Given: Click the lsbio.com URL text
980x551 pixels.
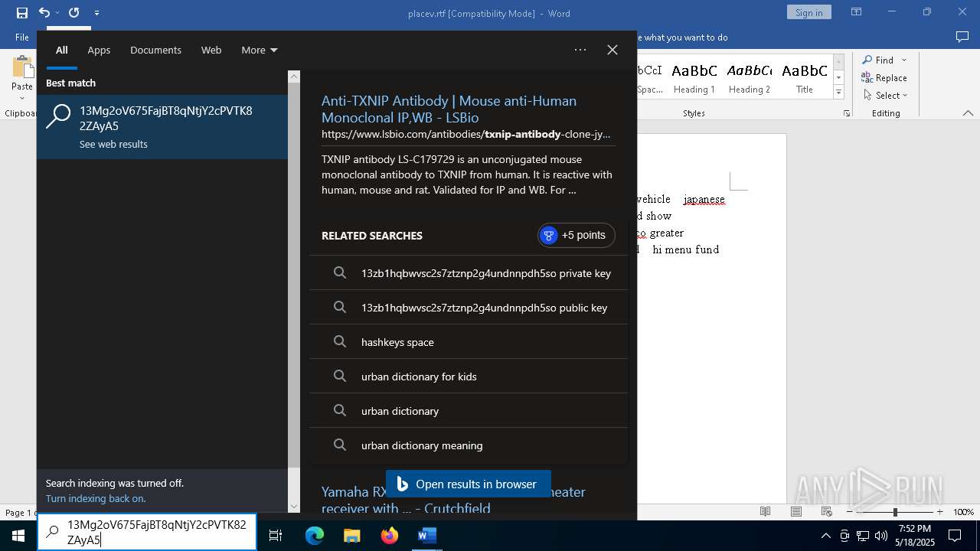Looking at the screenshot, I should coord(465,134).
